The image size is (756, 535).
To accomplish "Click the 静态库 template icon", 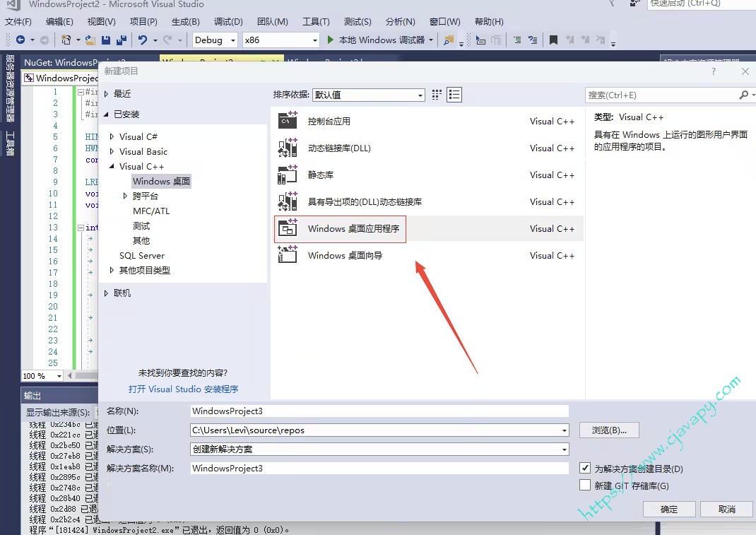I will pyautogui.click(x=288, y=175).
